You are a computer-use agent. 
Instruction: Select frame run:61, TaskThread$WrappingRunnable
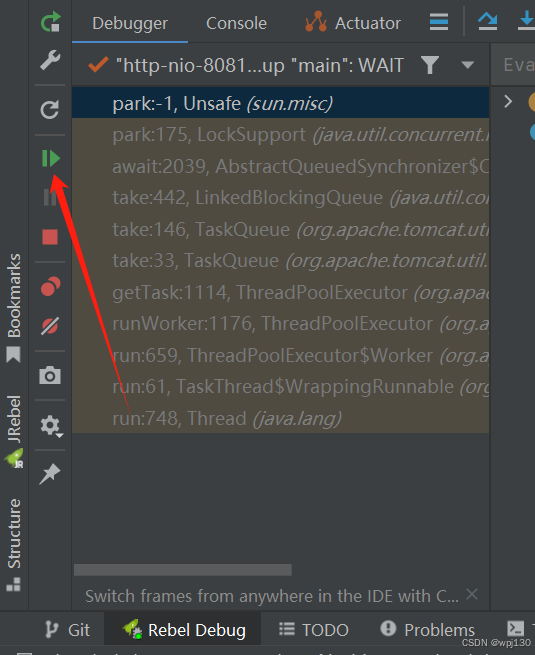click(x=280, y=387)
